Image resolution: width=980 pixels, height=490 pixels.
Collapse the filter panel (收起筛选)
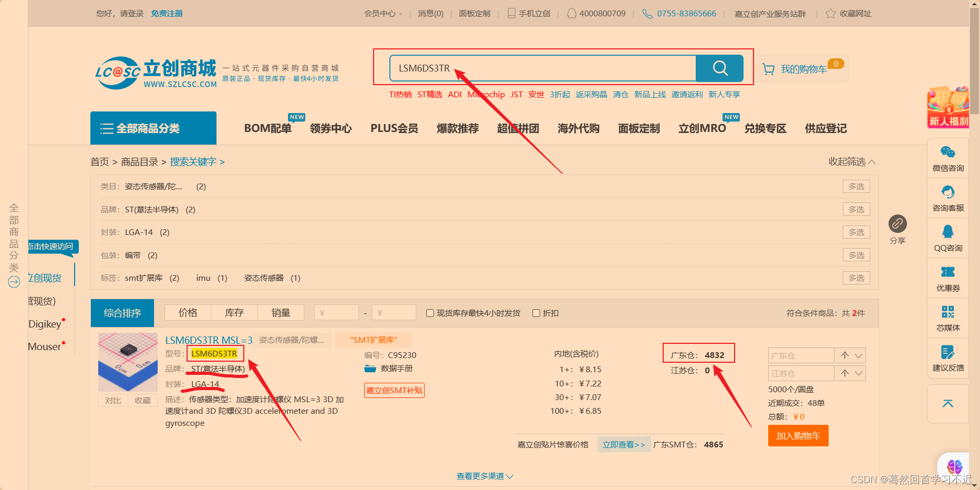tap(852, 161)
